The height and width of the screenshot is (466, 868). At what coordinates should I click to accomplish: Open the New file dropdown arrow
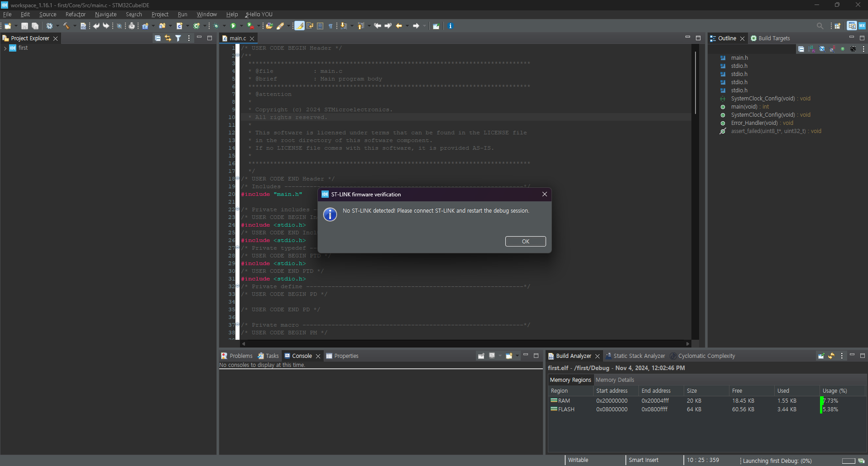pyautogui.click(x=16, y=26)
